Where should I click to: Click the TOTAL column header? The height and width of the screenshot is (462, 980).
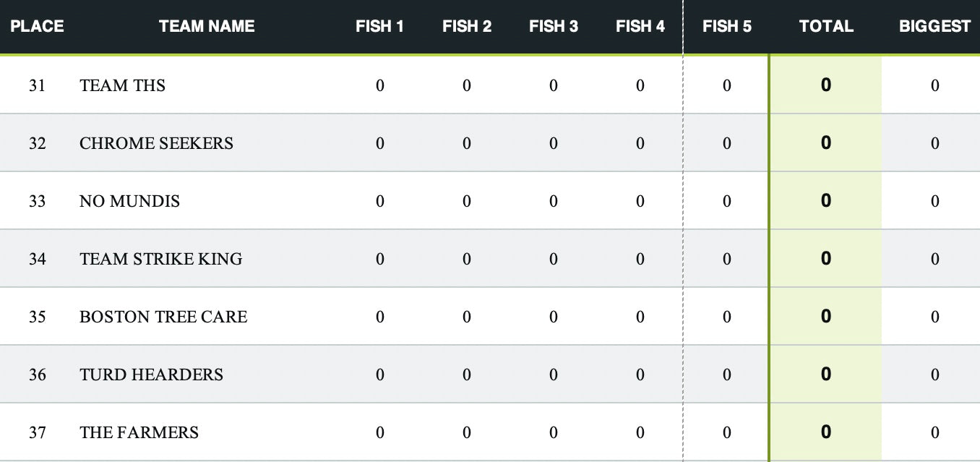pos(826,27)
